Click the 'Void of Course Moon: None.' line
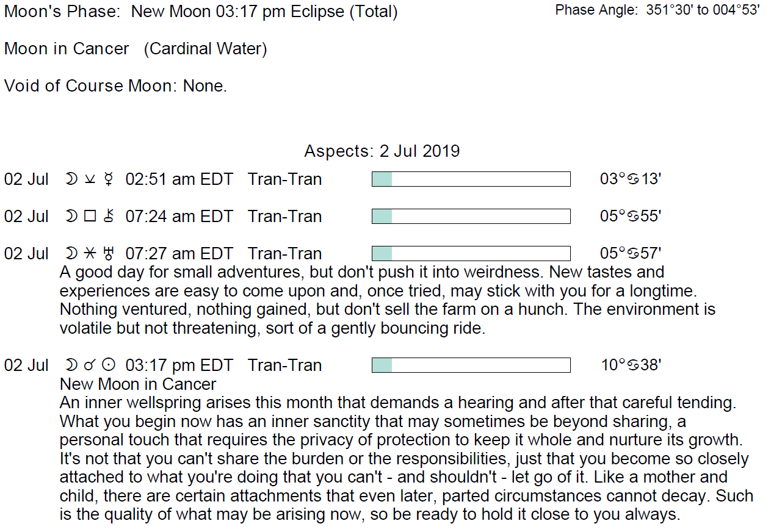This screenshot has height=532, width=771. pyautogui.click(x=115, y=86)
